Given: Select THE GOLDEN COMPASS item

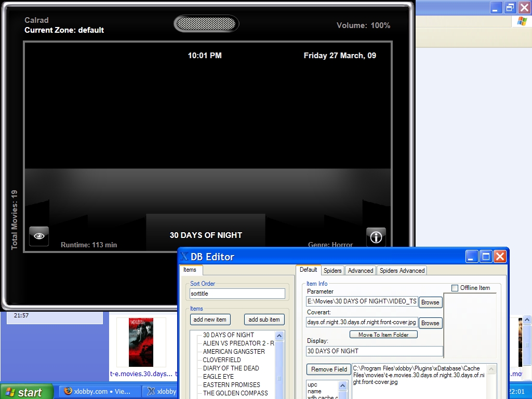Looking at the screenshot, I should point(235,393).
